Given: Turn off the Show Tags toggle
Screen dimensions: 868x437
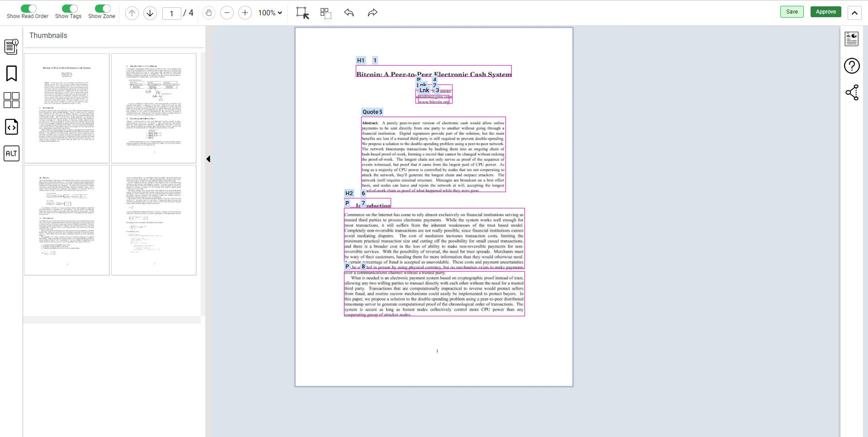Looking at the screenshot, I should [69, 8].
